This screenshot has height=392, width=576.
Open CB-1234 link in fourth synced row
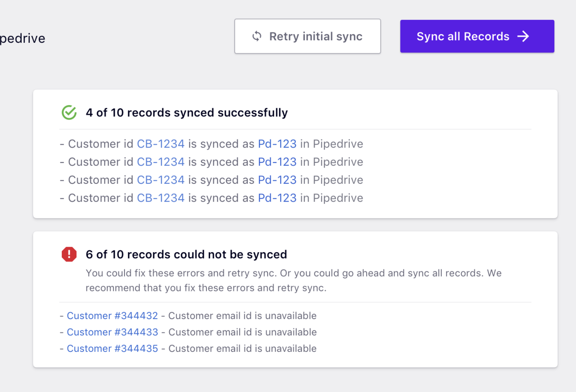coord(161,198)
